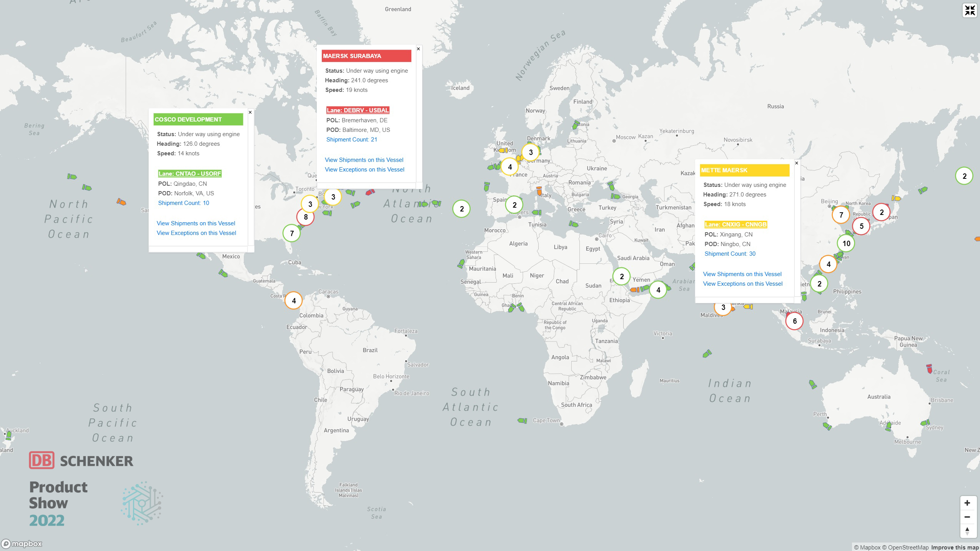Select green vessel marker near Cape Town
Screen dimensions: 980x551
coord(522,421)
